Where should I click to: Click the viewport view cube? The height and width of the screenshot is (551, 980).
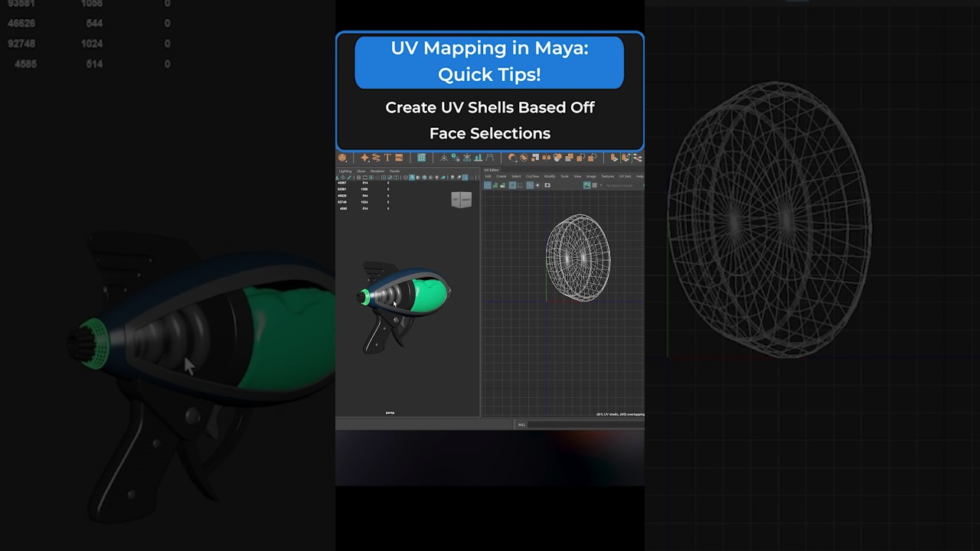(x=462, y=200)
